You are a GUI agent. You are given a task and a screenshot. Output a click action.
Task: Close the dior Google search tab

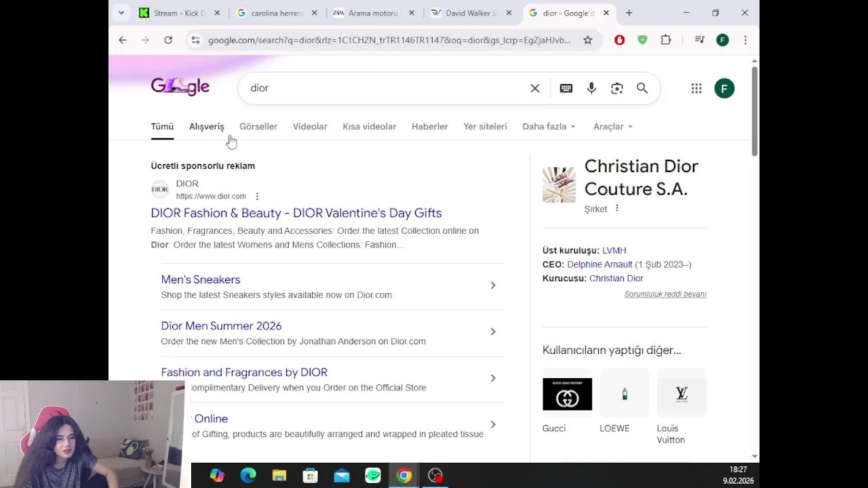pyautogui.click(x=606, y=13)
